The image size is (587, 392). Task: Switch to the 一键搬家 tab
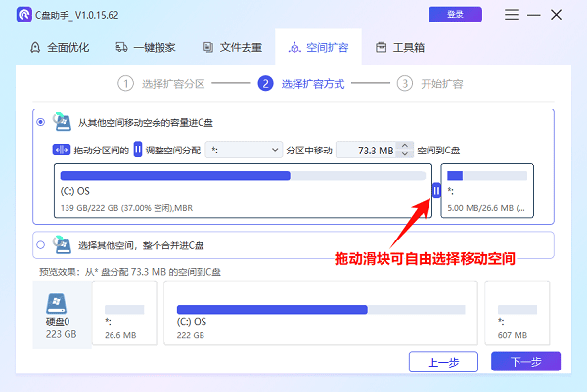[146, 47]
